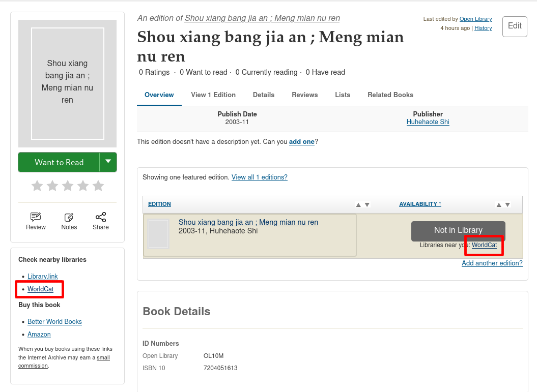Click the add one description link
This screenshot has width=537, height=392.
pos(302,142)
